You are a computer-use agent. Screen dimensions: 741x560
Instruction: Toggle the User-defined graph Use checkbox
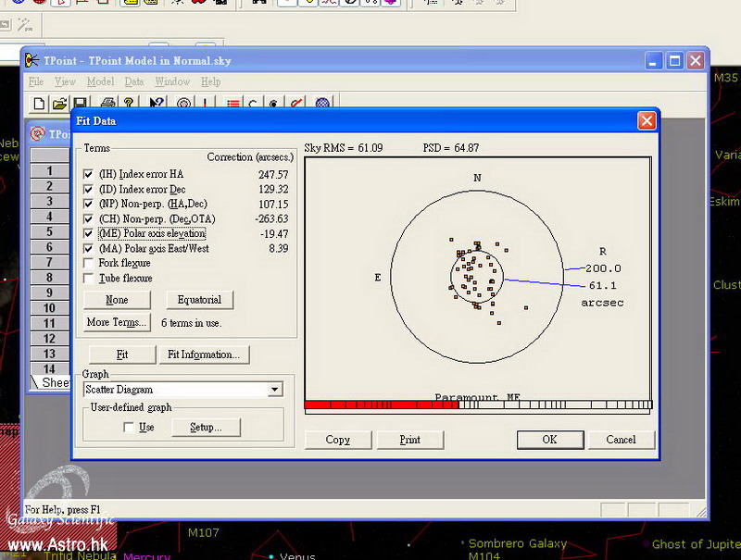129,427
